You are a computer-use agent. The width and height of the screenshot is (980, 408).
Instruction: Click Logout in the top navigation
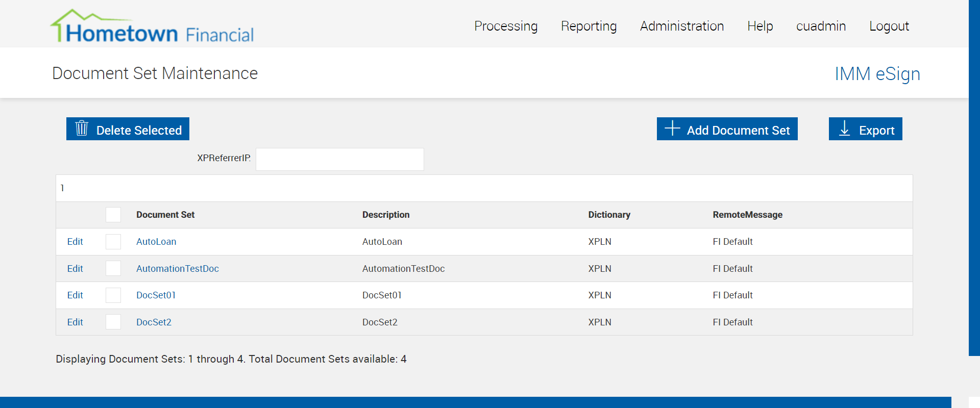click(x=889, y=26)
